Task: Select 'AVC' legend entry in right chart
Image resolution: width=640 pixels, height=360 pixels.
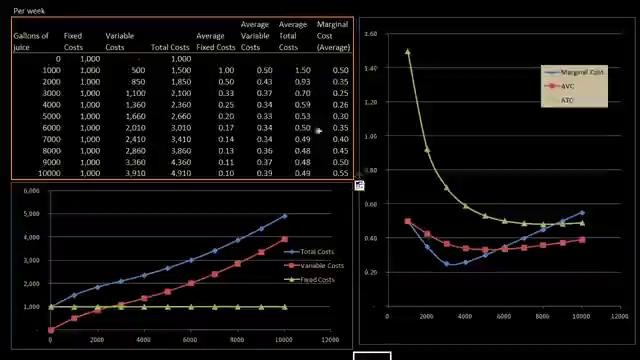Action: [x=559, y=86]
